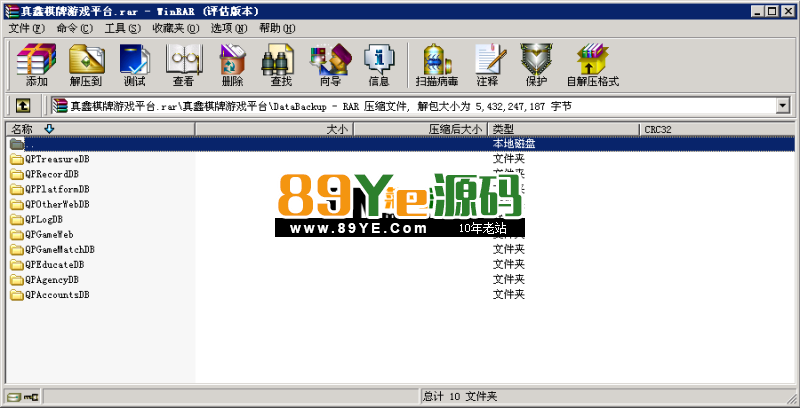Open the Tools (工具) menu
The height and width of the screenshot is (408, 800).
tap(122, 28)
